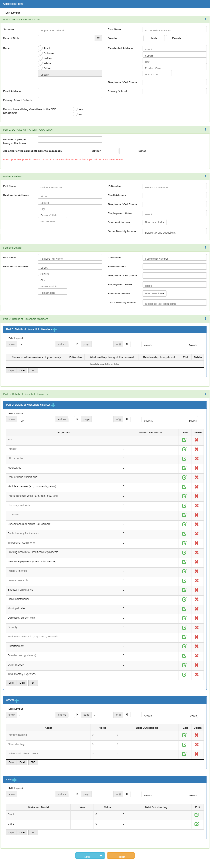Go to first page in Assets table

[x=77, y=715]
